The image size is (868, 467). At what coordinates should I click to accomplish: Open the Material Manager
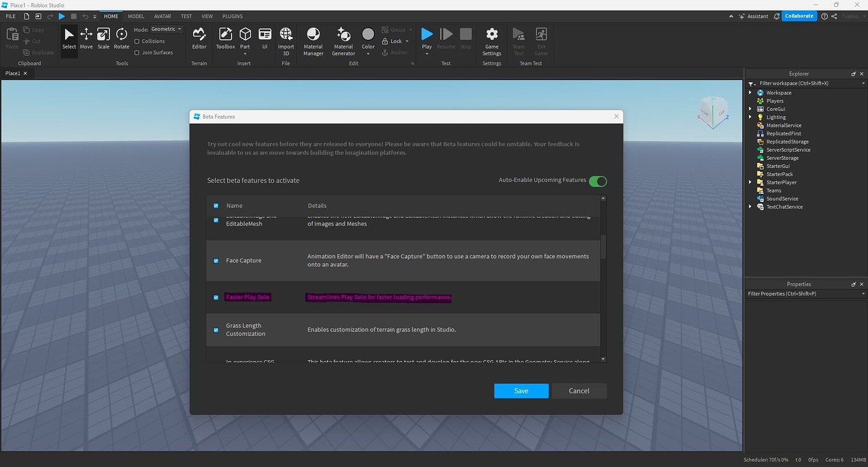[313, 41]
